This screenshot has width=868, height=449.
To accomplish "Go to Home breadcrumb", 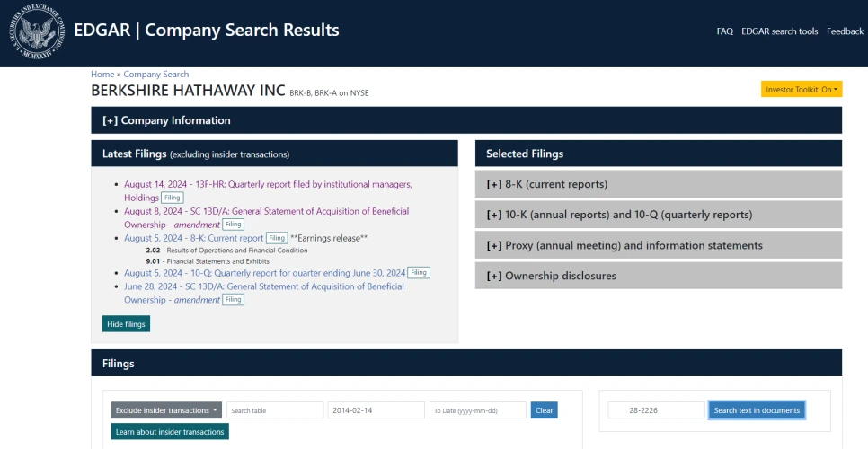I will click(102, 75).
